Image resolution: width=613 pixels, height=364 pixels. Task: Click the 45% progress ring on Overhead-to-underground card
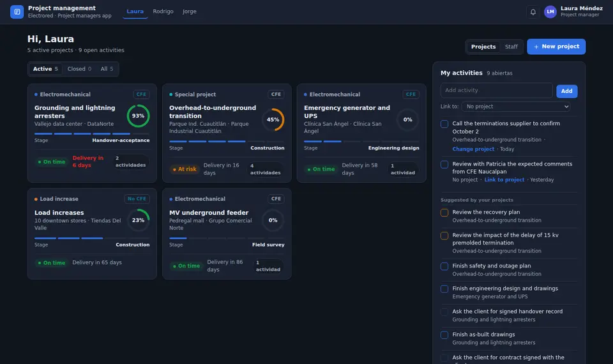click(x=273, y=119)
